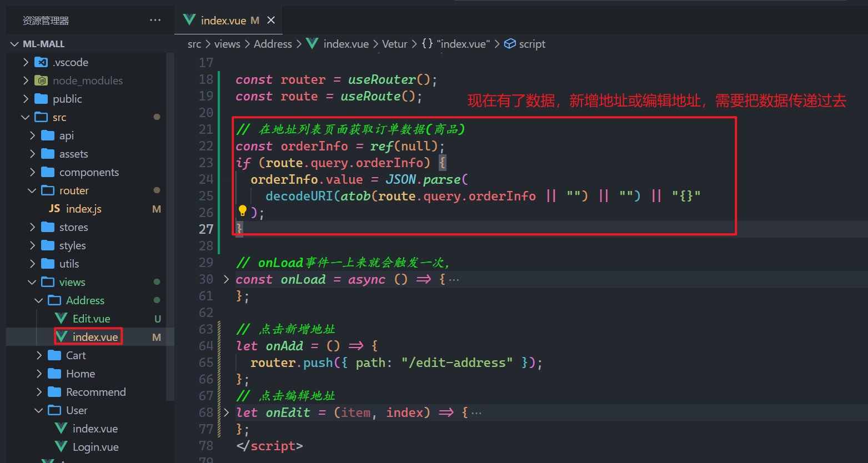This screenshot has width=868, height=463.
Task: Close the index.vue editor tab
Action: 271,21
